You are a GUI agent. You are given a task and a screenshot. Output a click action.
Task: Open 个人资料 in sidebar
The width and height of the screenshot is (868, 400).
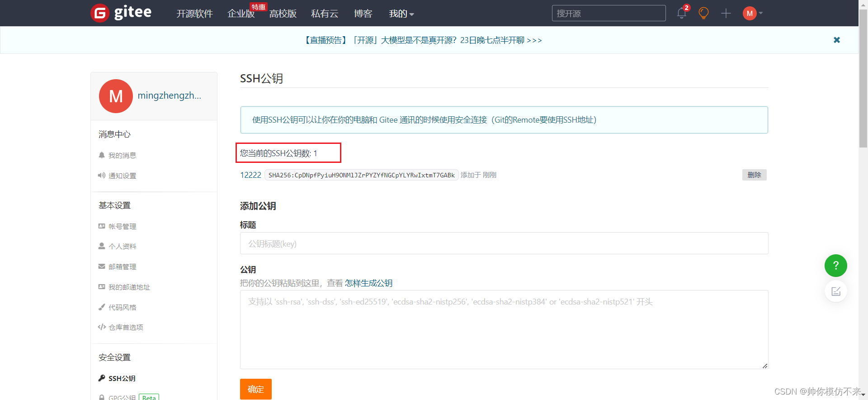(122, 246)
